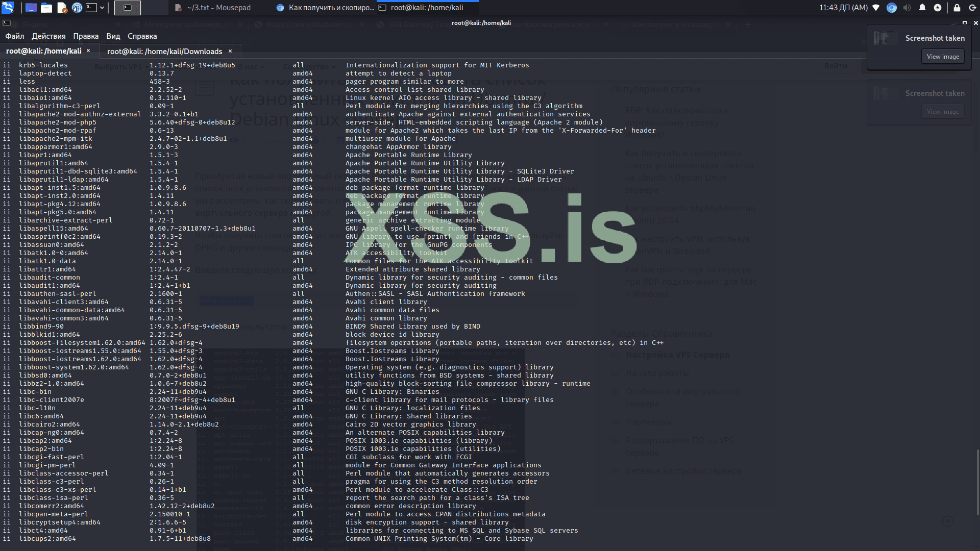Switch to the /home/kali/Downloads terminal tab
980x551 pixels.
(164, 51)
